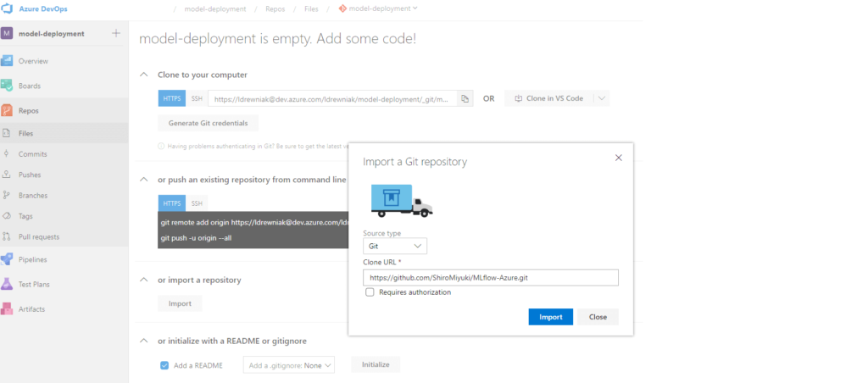Viewport: 868px width, 383px height.
Task: Collapse the push an existing repository section
Action: pos(144,180)
